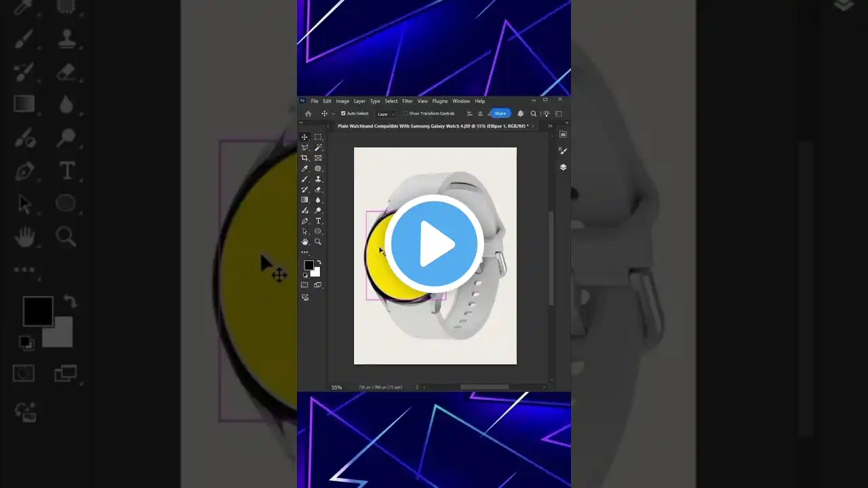The image size is (868, 488).
Task: Open the Edit menu
Action: (x=327, y=101)
